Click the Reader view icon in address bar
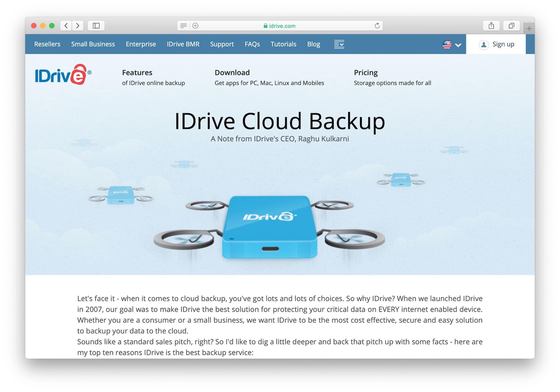The width and height of the screenshot is (560, 392). point(183,25)
